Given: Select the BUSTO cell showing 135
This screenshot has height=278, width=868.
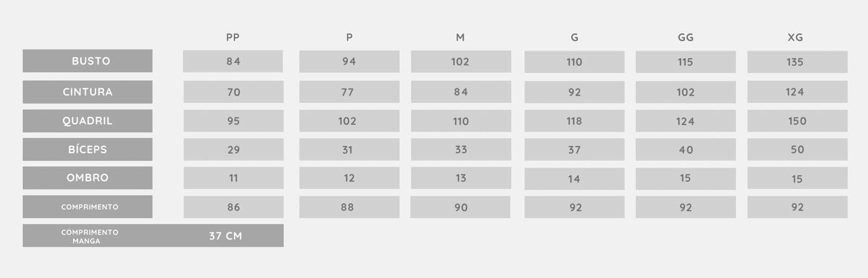Looking at the screenshot, I should [797, 62].
